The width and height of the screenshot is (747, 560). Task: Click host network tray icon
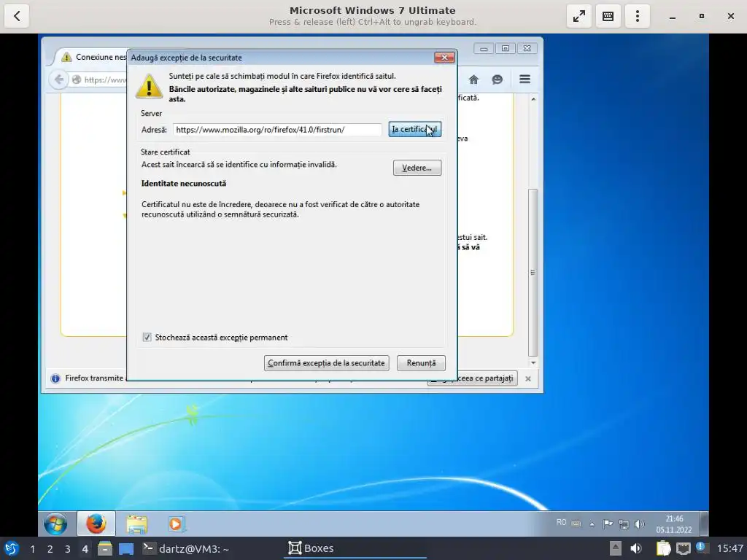pos(683,548)
